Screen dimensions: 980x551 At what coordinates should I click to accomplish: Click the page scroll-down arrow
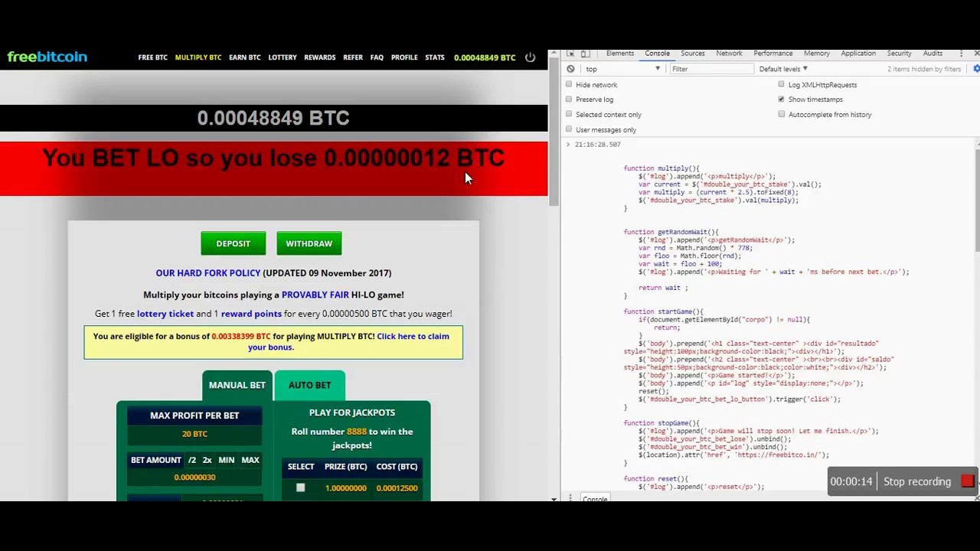coord(554,499)
